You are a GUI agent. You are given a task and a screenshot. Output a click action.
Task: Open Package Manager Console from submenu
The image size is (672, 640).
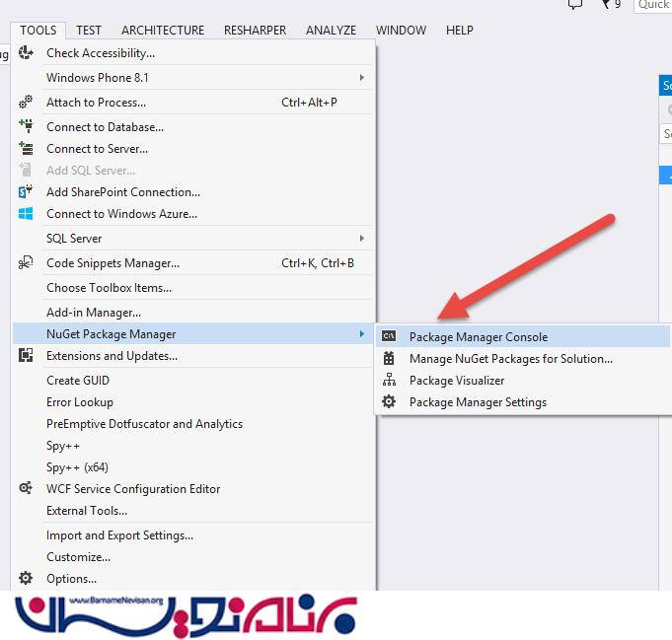pos(523,336)
